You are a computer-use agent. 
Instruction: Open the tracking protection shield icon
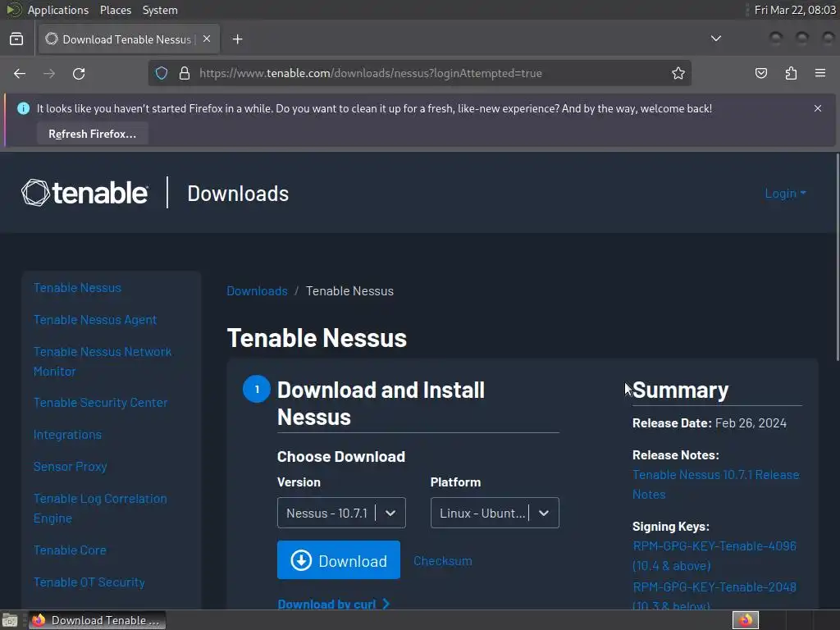pos(162,73)
